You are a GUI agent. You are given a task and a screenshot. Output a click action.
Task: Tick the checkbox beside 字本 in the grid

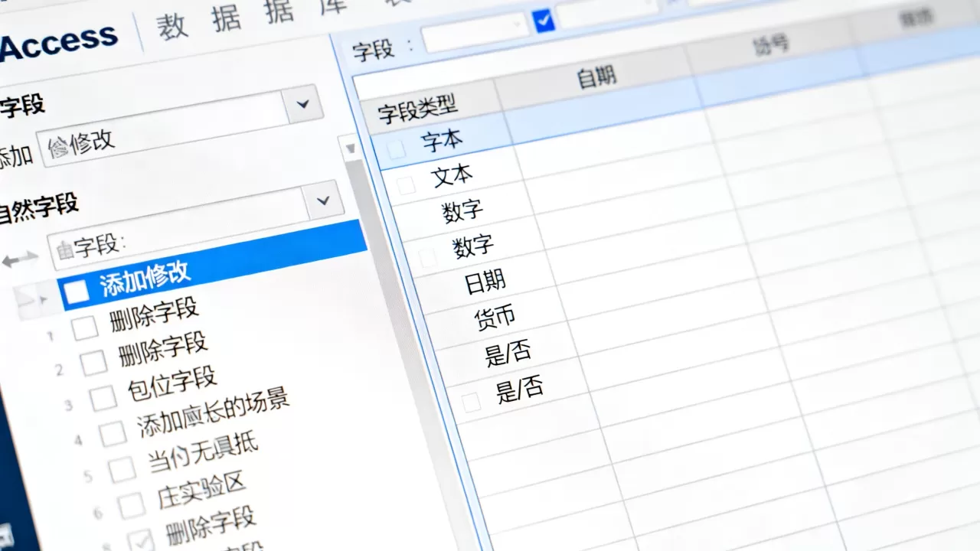[x=396, y=150]
